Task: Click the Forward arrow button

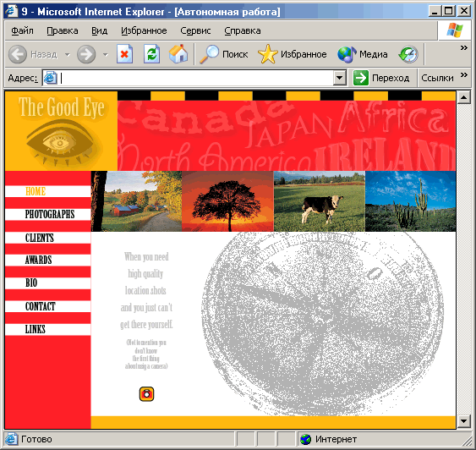Action: pyautogui.click(x=86, y=54)
